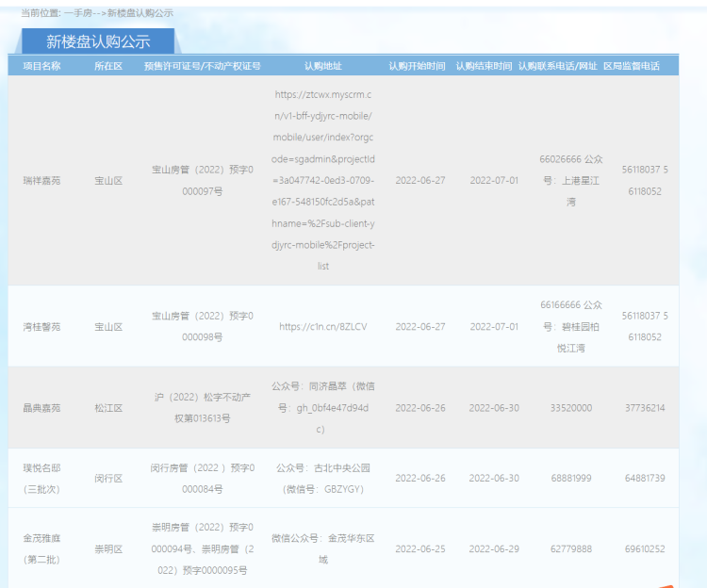The height and width of the screenshot is (588, 707).
Task: Click end date 2022-06-30 for 璞悦名邸
Action: 494,479
